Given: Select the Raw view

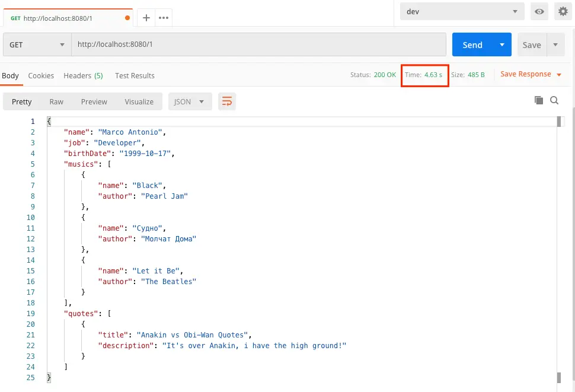Looking at the screenshot, I should point(56,101).
